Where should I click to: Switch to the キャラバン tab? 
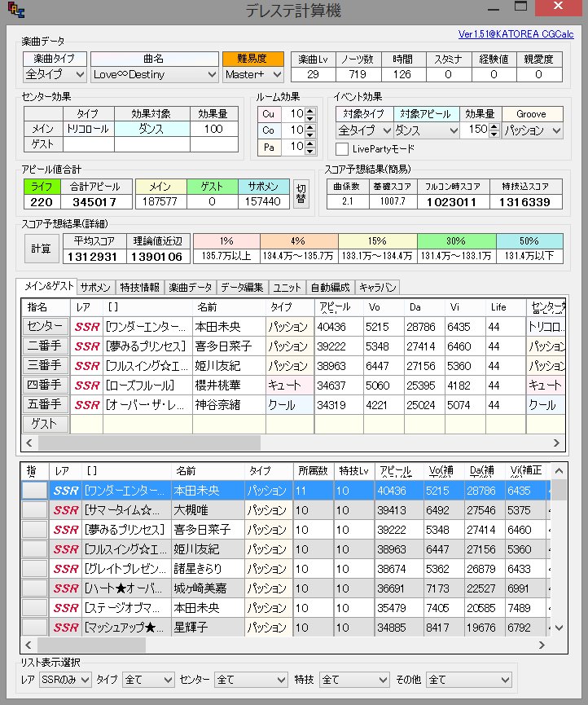click(x=377, y=288)
